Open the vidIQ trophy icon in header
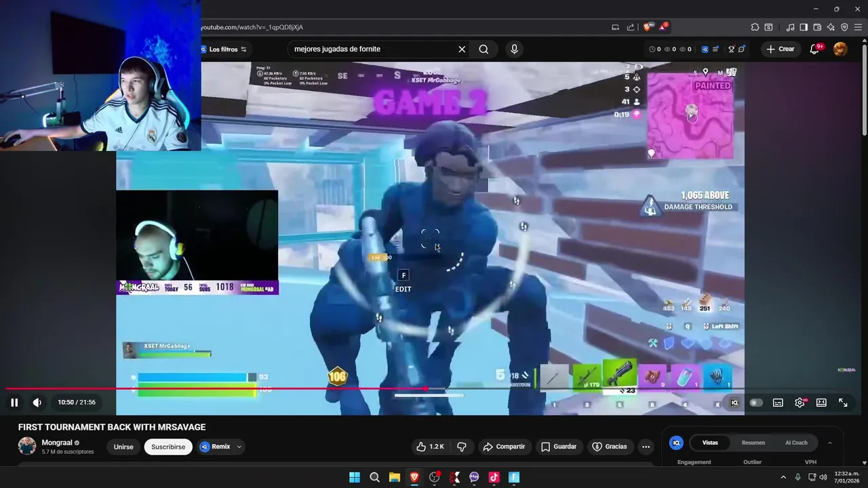 (x=731, y=49)
